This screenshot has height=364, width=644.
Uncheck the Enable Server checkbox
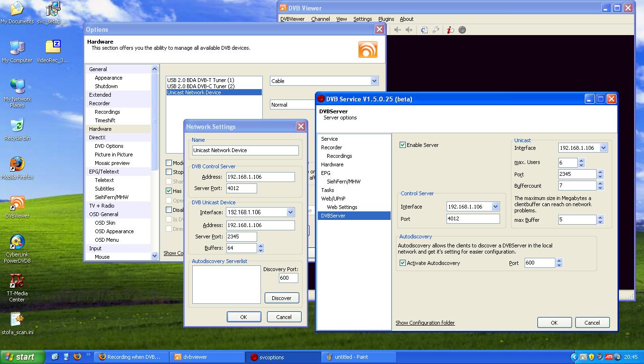click(x=403, y=145)
